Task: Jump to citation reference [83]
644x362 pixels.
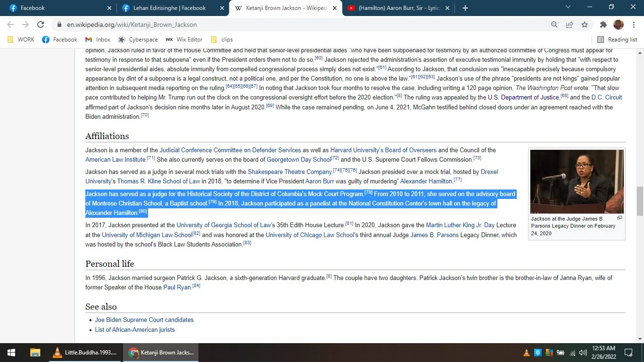Action: (x=247, y=243)
